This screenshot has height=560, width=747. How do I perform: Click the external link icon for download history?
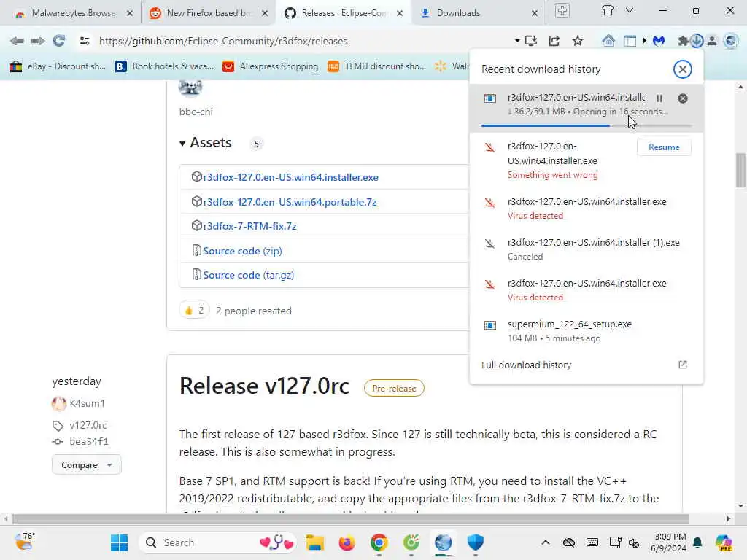click(x=683, y=365)
